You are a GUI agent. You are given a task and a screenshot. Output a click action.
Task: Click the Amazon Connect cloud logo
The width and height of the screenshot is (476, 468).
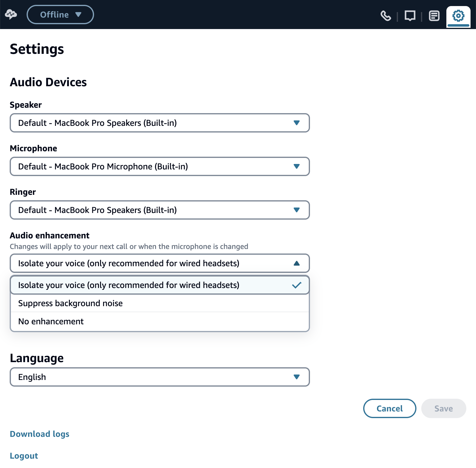(x=11, y=14)
